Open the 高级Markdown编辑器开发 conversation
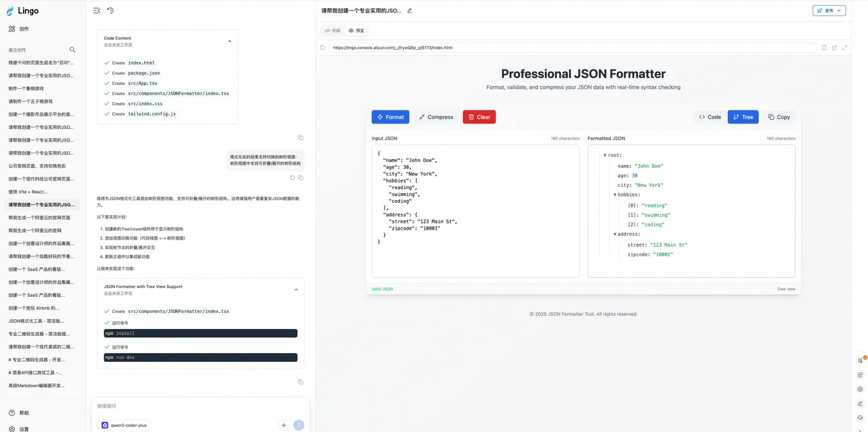The height and width of the screenshot is (432, 868). click(36, 385)
